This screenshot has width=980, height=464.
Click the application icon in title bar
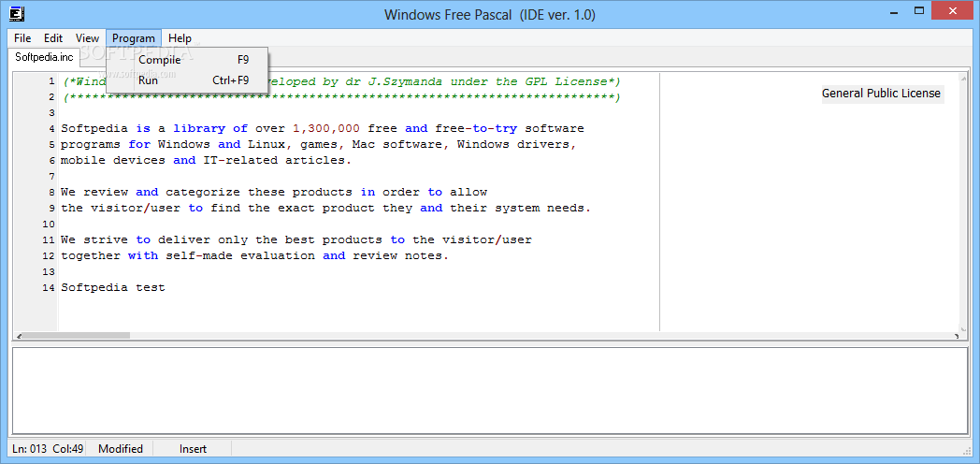click(18, 12)
